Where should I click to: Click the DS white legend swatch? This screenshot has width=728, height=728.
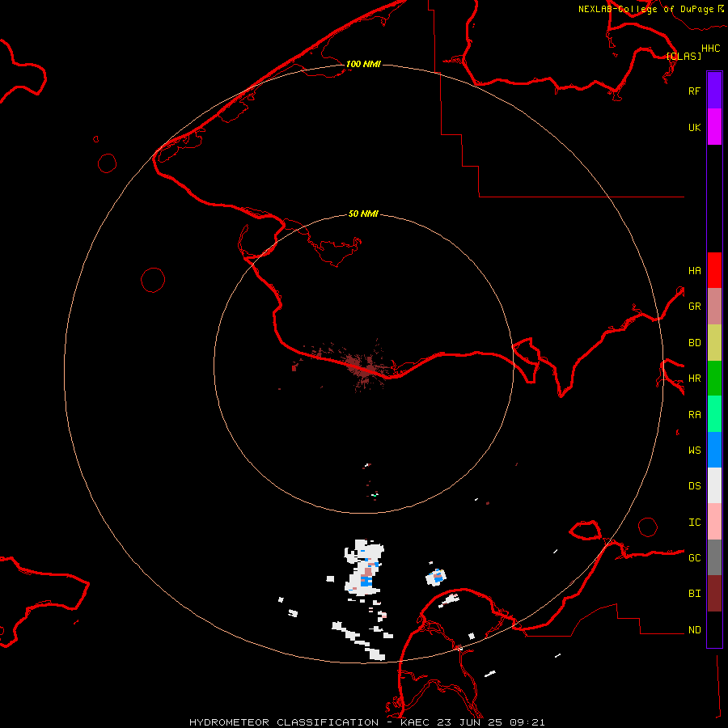714,485
